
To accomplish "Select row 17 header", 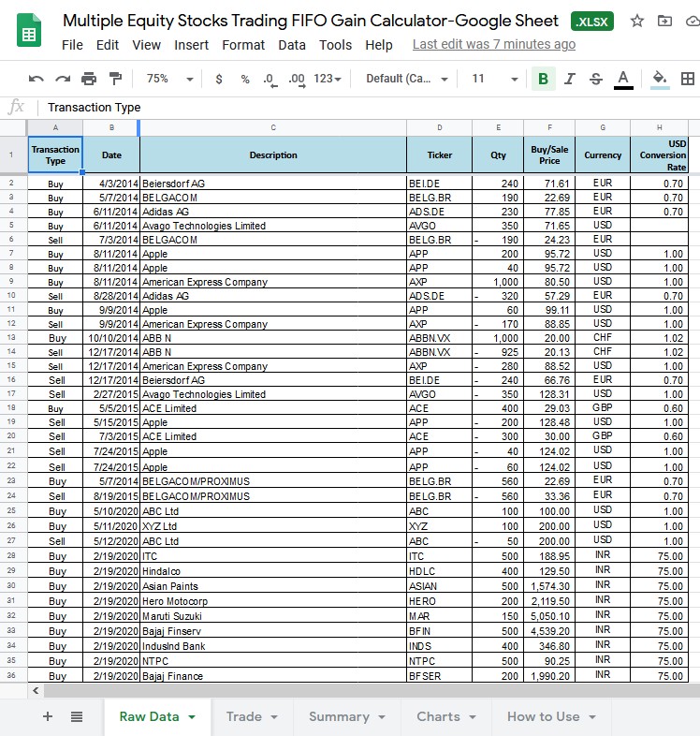I will click(x=12, y=394).
